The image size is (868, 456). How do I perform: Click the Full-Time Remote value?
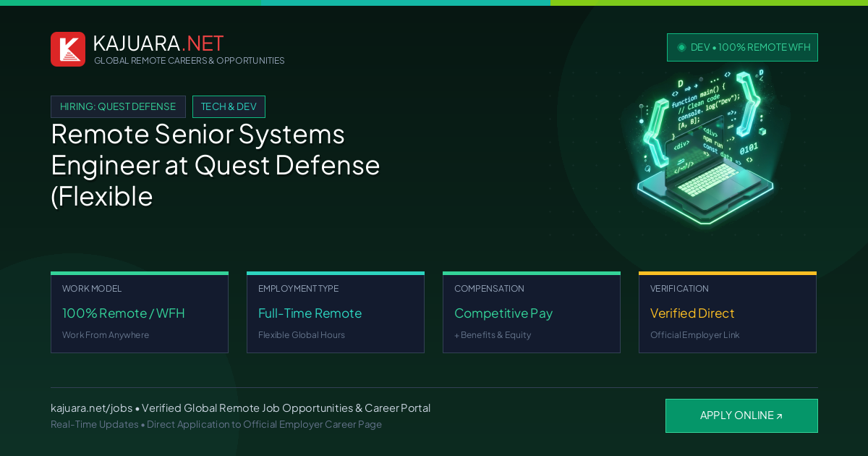click(310, 313)
